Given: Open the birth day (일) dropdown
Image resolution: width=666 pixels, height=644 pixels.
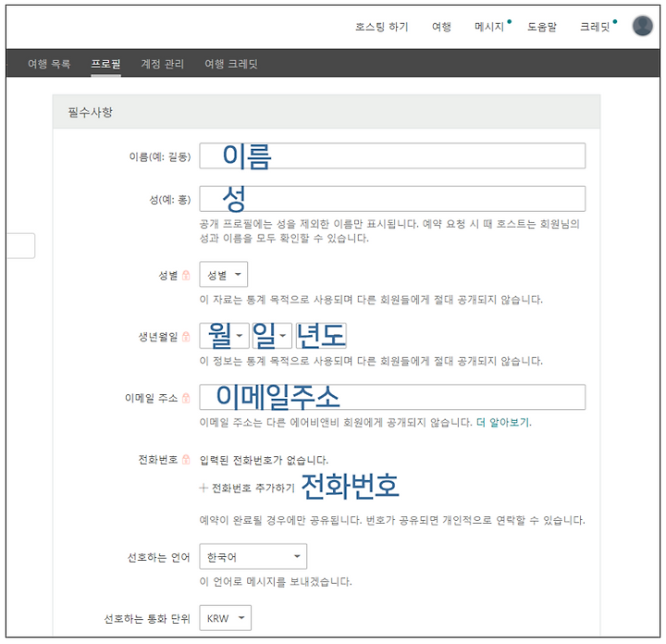Looking at the screenshot, I should [x=272, y=336].
